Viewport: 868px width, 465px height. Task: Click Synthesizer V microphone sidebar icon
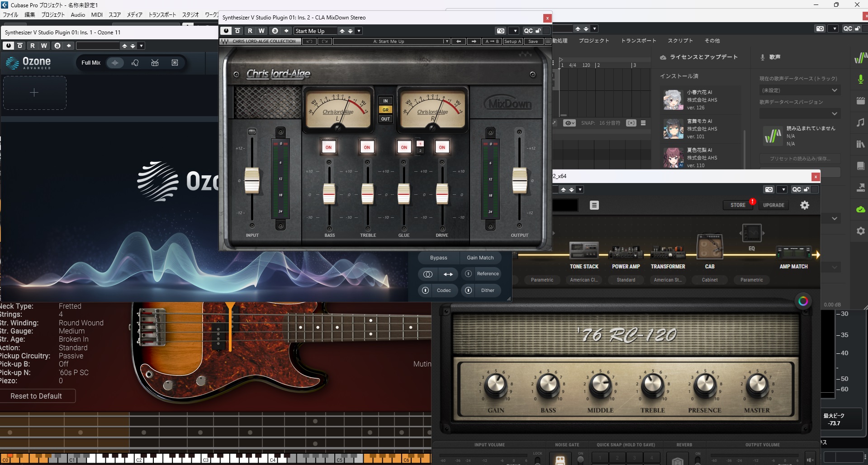(860, 79)
